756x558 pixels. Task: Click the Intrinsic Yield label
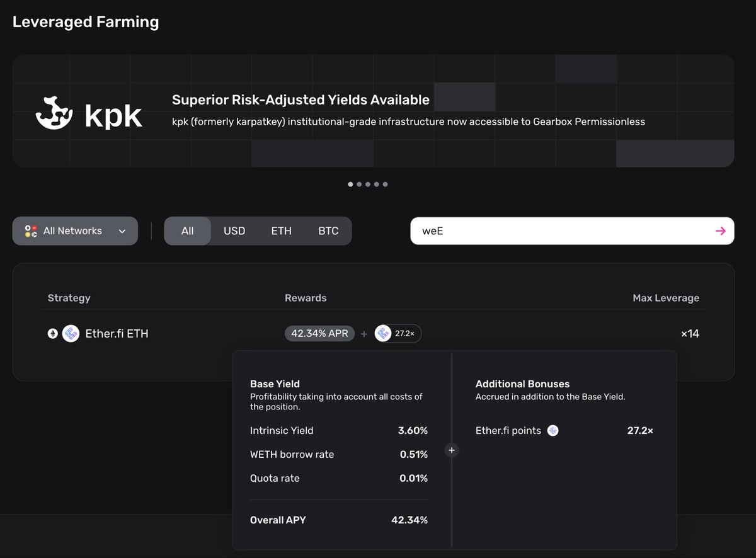point(282,431)
